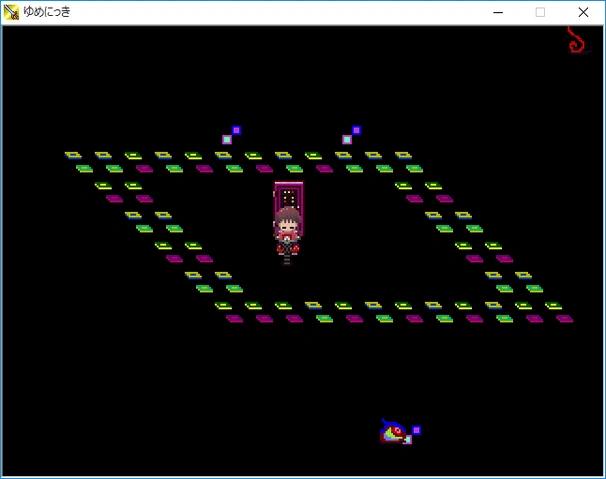This screenshot has height=479, width=606.
Task: Minimize the game window
Action: tap(498, 12)
